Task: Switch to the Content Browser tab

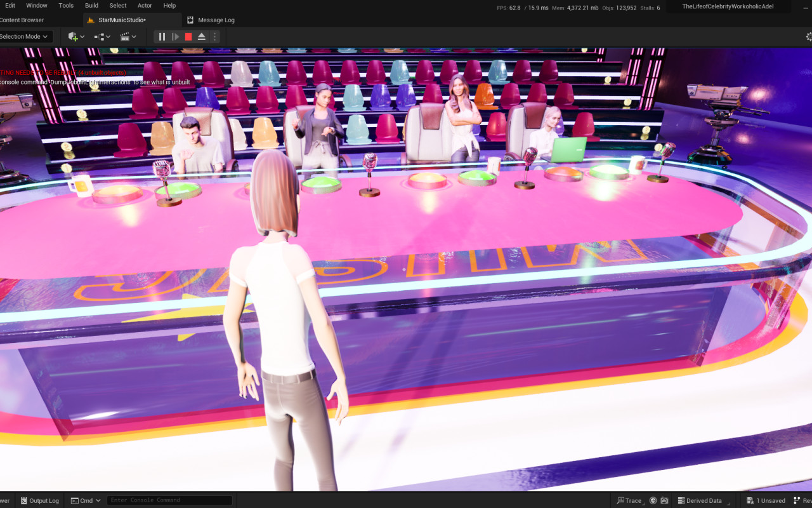Action: [22, 20]
